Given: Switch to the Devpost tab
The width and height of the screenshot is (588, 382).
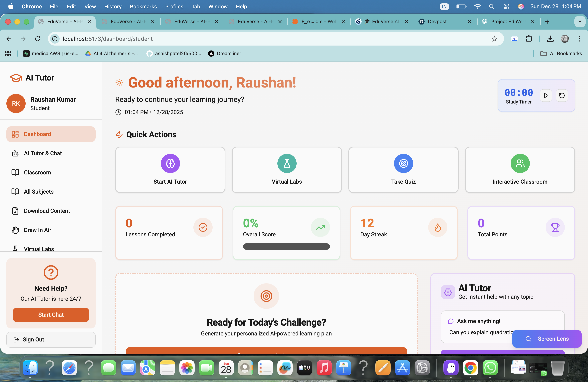Looking at the screenshot, I should pos(437,21).
